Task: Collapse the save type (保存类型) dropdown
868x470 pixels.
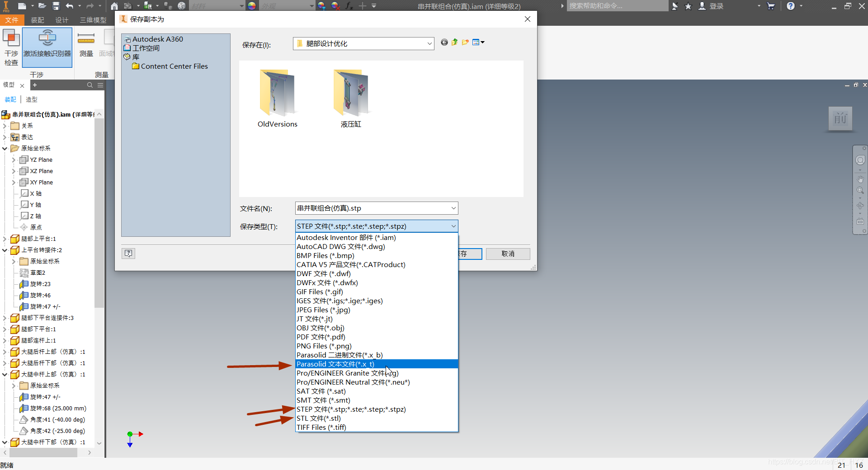Action: coord(453,226)
